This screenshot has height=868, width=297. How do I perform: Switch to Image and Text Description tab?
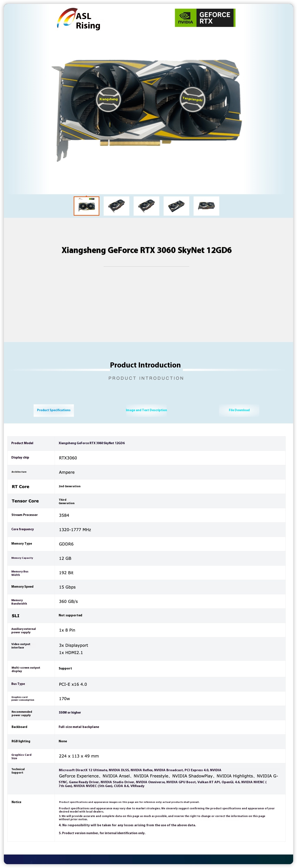pyautogui.click(x=146, y=410)
